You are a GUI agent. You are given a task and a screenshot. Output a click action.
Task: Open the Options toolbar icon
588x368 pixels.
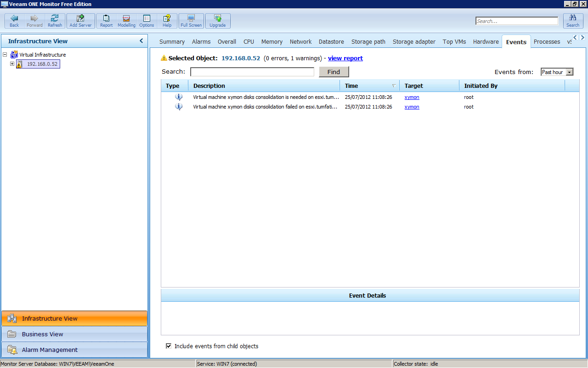click(x=147, y=21)
